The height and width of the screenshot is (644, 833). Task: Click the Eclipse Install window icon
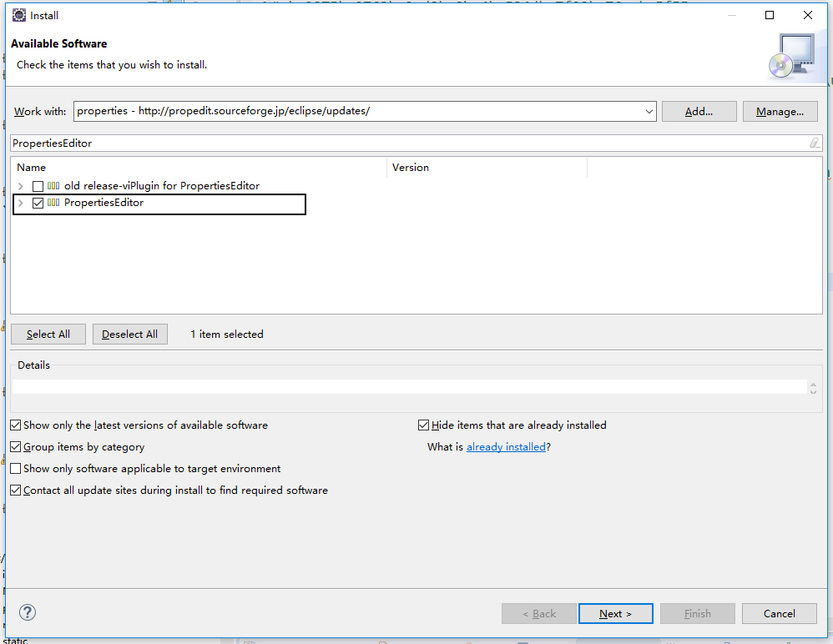pos(18,15)
